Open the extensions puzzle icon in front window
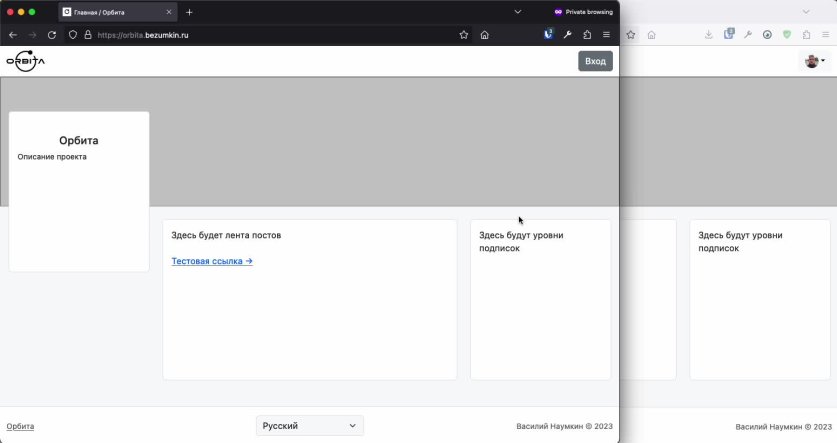Screen dimensions: 837x443 [587, 35]
